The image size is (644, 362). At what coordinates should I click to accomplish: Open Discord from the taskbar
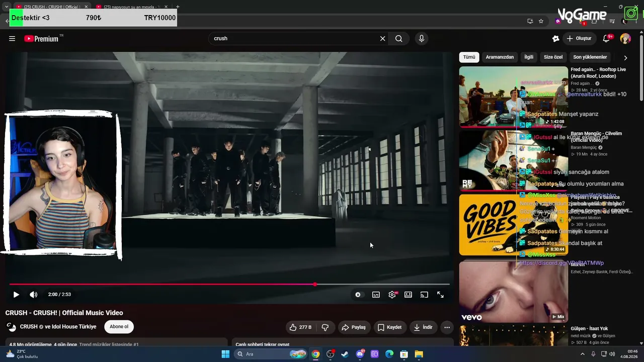click(x=360, y=354)
